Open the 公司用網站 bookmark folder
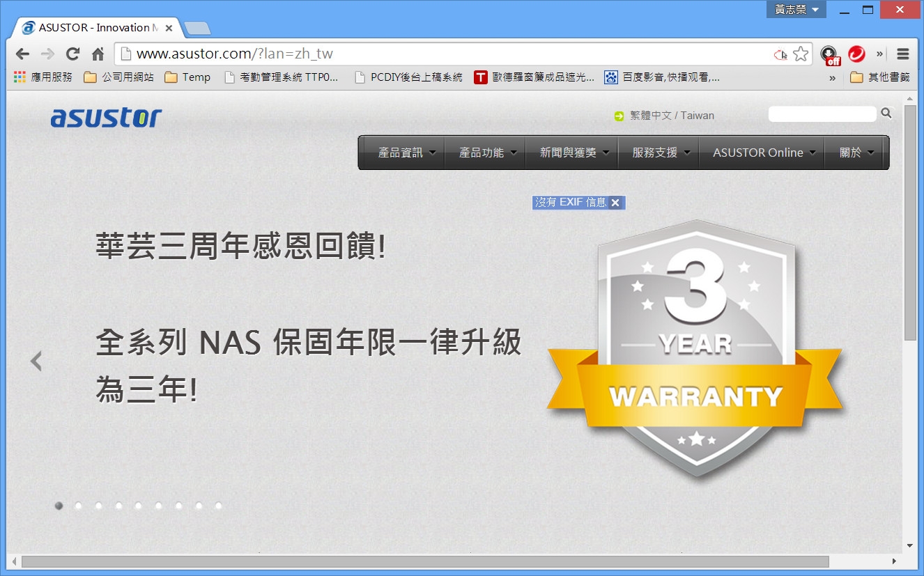This screenshot has width=924, height=576. tap(118, 77)
